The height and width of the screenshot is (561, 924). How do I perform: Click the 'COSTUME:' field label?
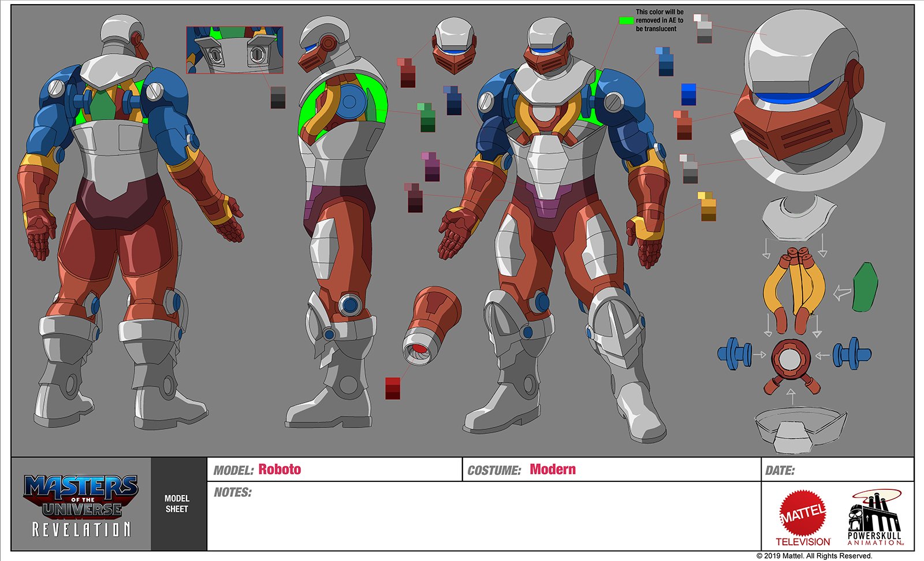coord(494,470)
